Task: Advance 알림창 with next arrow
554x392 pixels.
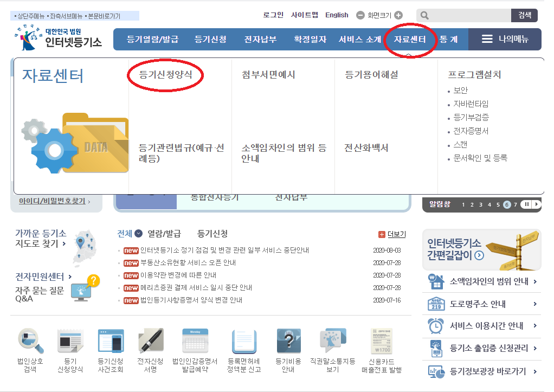Action: tap(536, 204)
